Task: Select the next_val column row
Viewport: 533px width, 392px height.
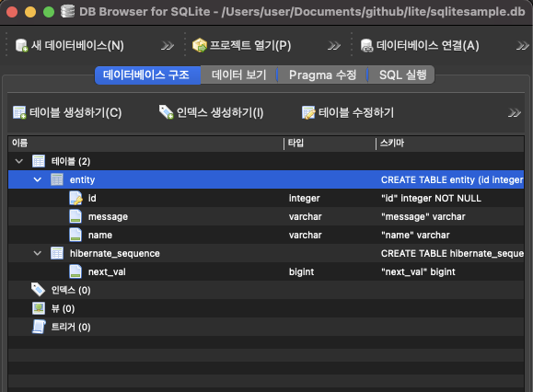Action: (266, 271)
